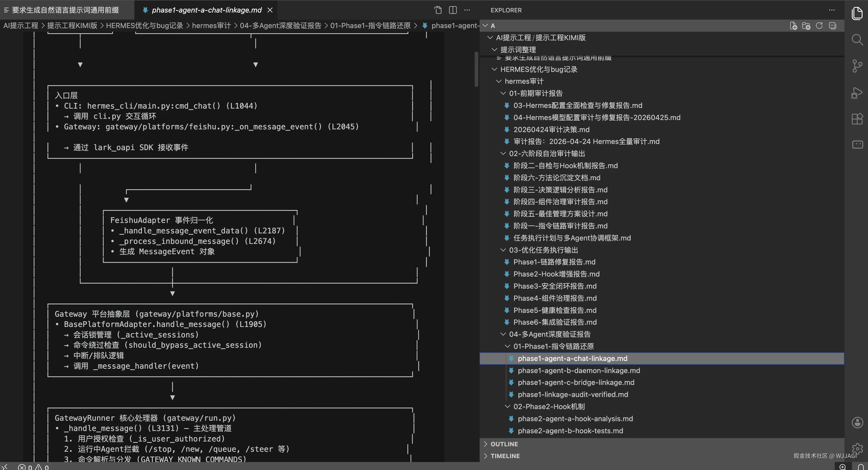The width and height of the screenshot is (868, 470).
Task: Open the Run and Debug view
Action: pyautogui.click(x=857, y=93)
